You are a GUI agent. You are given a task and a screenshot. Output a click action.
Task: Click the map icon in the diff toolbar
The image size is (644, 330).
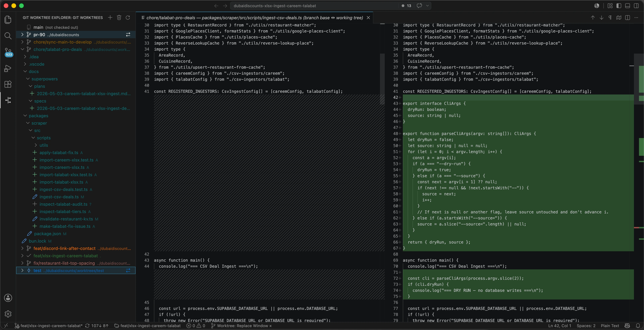[619, 17]
